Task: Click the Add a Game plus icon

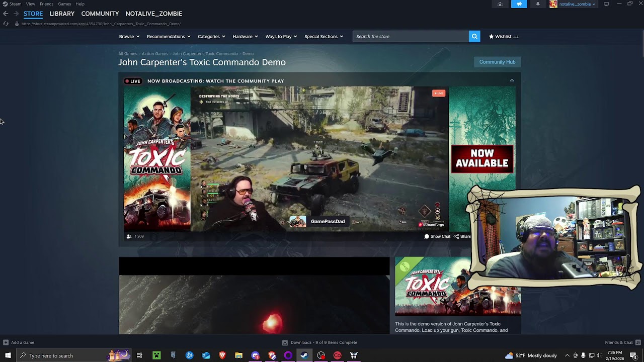Action: click(6, 342)
